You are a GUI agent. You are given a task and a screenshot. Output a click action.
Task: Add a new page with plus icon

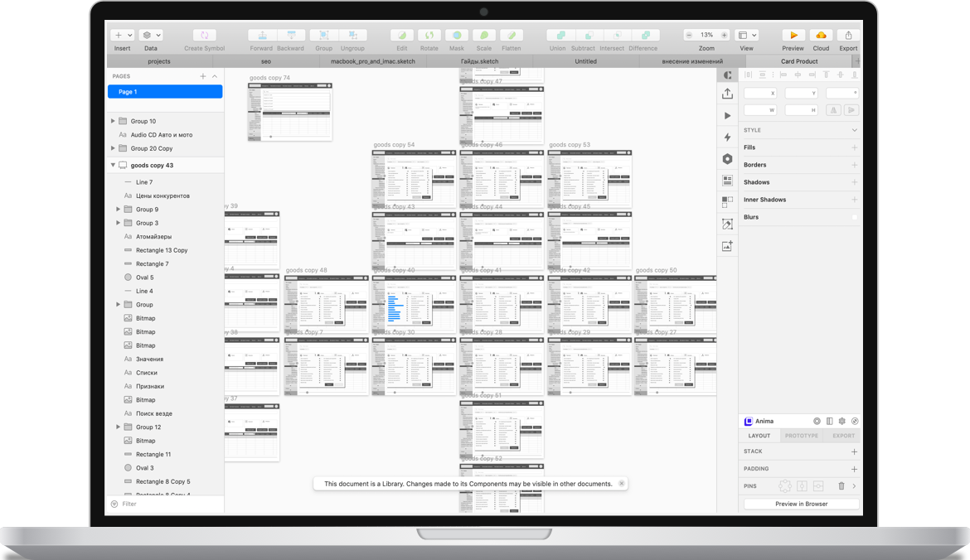click(203, 76)
